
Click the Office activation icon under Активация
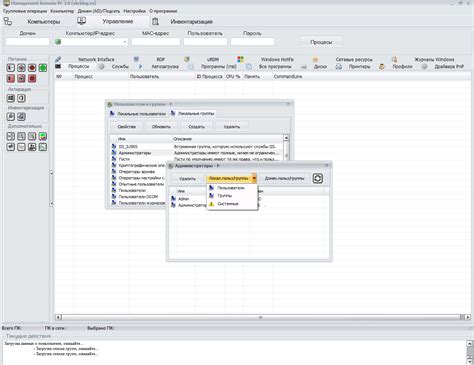click(21, 98)
